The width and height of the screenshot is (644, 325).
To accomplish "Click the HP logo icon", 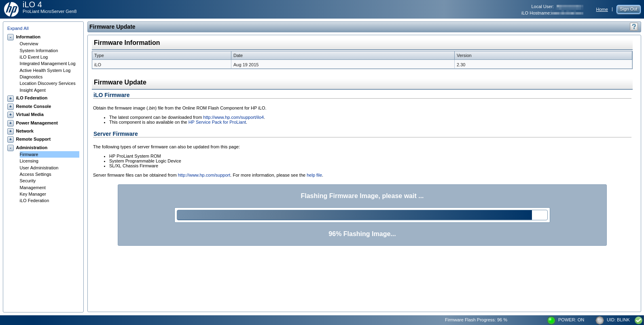I will coord(11,9).
